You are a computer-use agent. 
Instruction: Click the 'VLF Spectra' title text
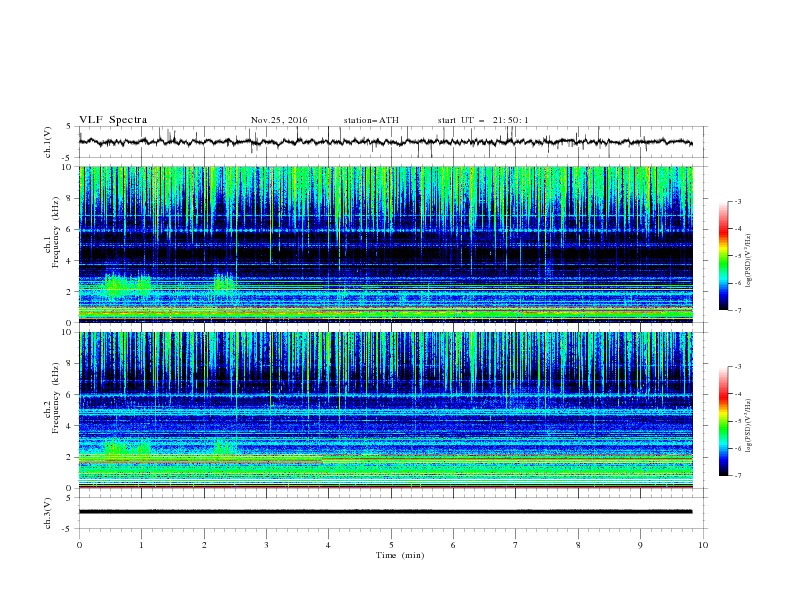113,120
